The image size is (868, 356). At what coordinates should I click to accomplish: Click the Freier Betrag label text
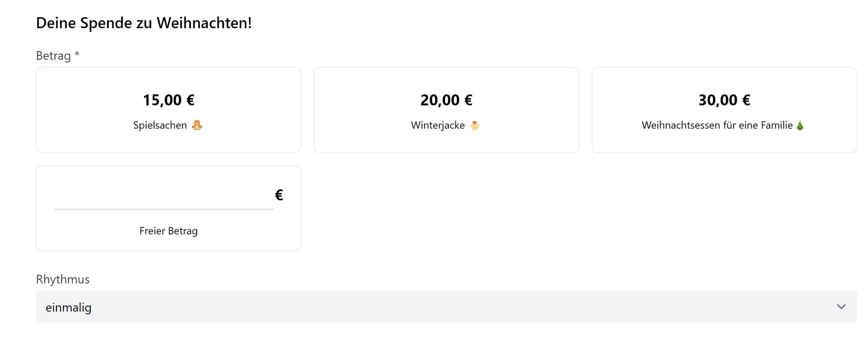(x=167, y=231)
